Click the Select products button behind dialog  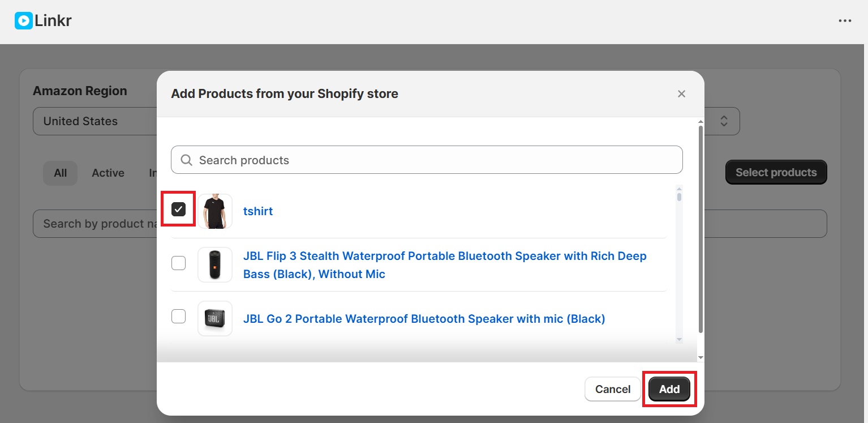[x=776, y=173]
